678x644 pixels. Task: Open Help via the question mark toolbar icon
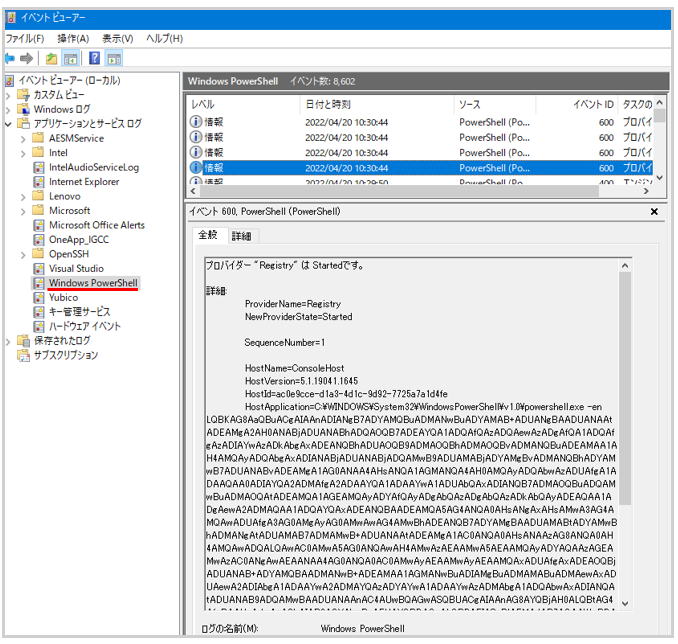coord(94,58)
